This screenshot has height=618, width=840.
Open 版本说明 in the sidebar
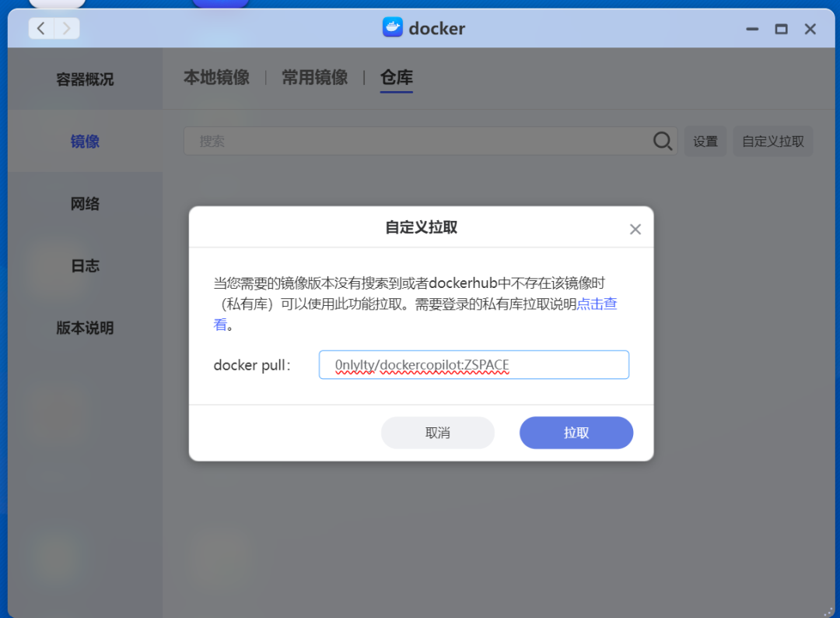pos(84,328)
